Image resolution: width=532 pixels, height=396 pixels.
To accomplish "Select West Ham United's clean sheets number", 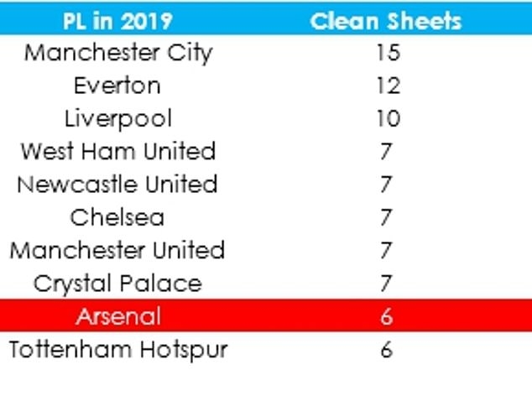I will tap(387, 151).
